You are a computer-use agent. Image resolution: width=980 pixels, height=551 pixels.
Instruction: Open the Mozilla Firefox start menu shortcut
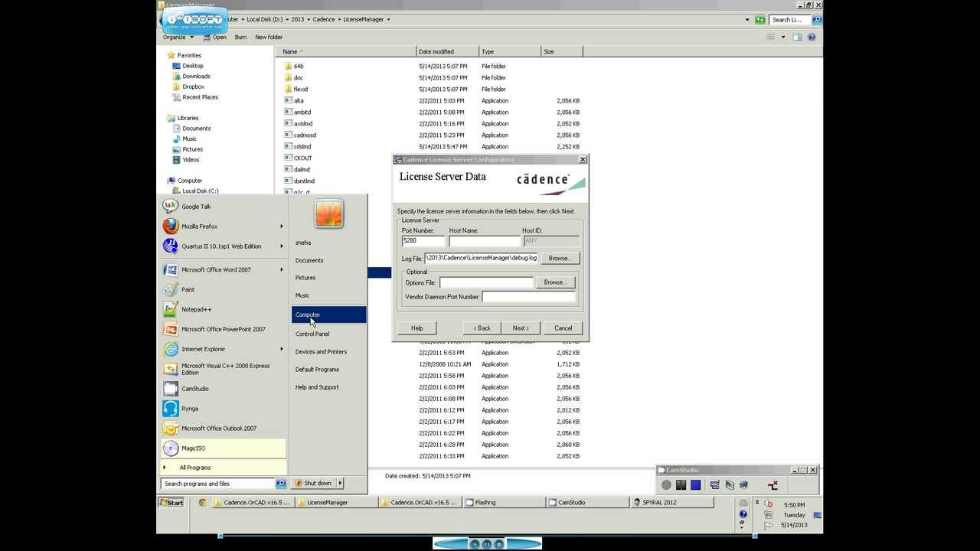[x=224, y=227]
